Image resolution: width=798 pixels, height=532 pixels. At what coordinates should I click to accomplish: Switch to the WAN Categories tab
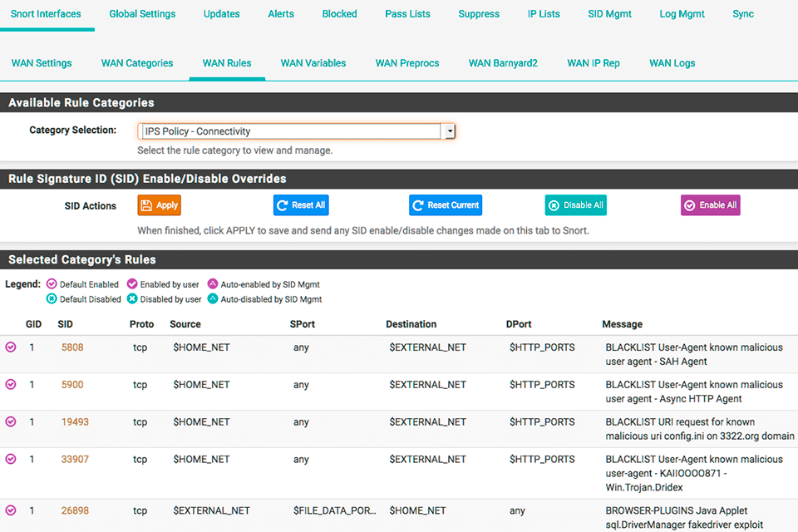[x=137, y=63]
